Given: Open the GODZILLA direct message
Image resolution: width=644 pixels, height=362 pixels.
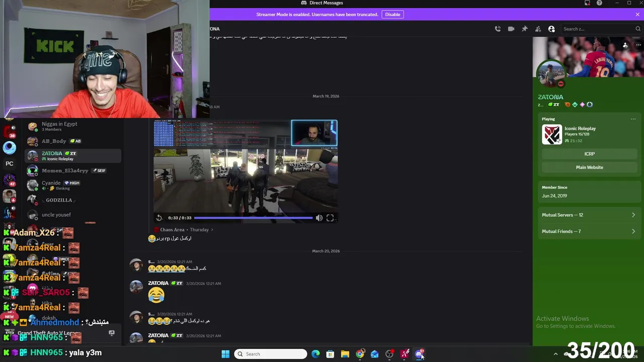Looking at the screenshot, I should [73, 200].
